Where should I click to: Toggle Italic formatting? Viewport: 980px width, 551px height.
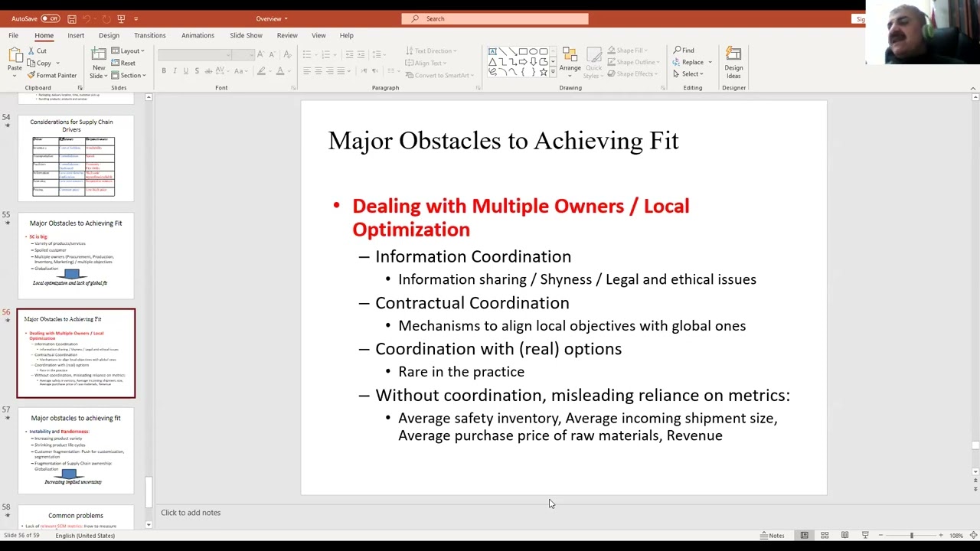pos(175,71)
